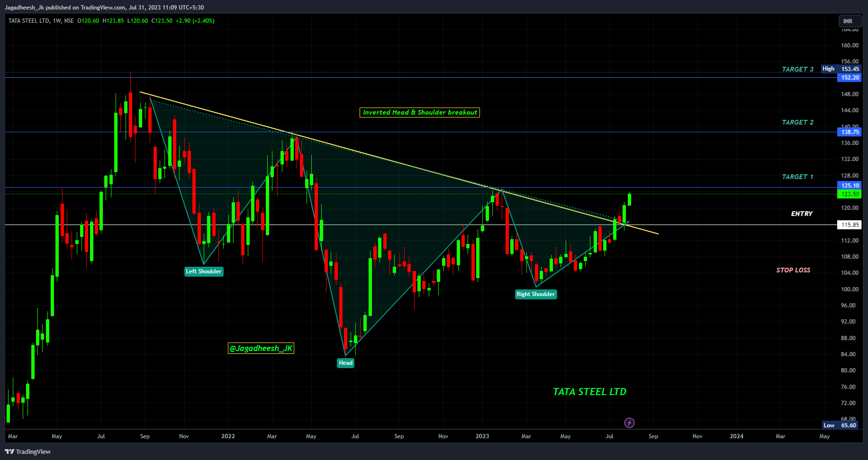This screenshot has height=460, width=868.
Task: Click the 152.20 price tag
Action: click(x=850, y=78)
